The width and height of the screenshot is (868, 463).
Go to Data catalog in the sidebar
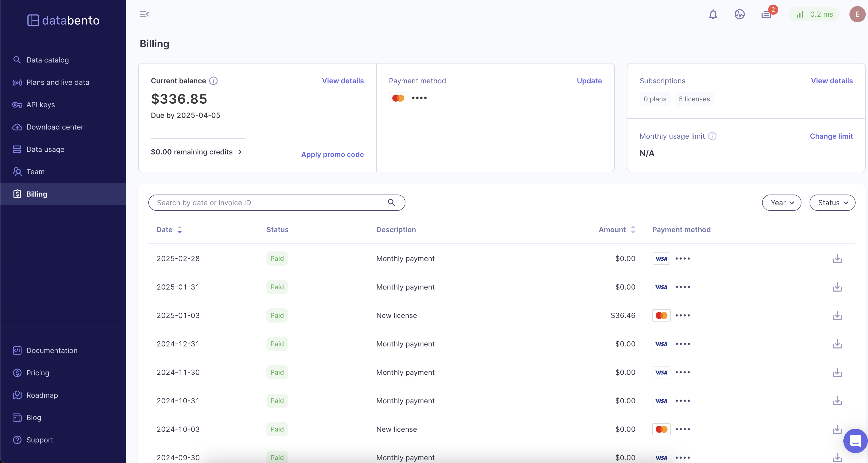(x=48, y=60)
